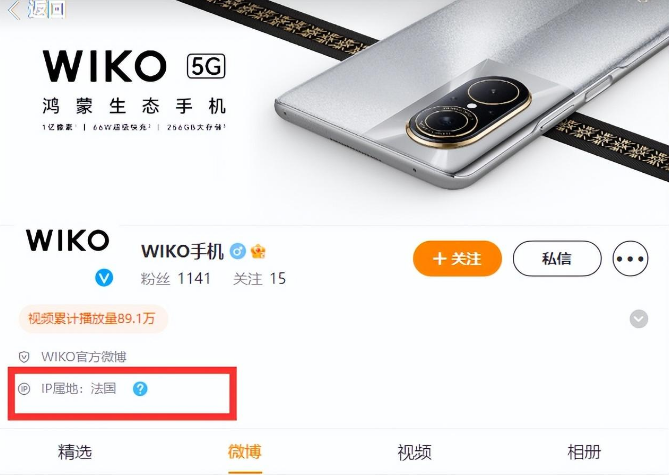View the 粉丝 1141 followers list
This screenshot has width=669, height=475.
(x=175, y=279)
